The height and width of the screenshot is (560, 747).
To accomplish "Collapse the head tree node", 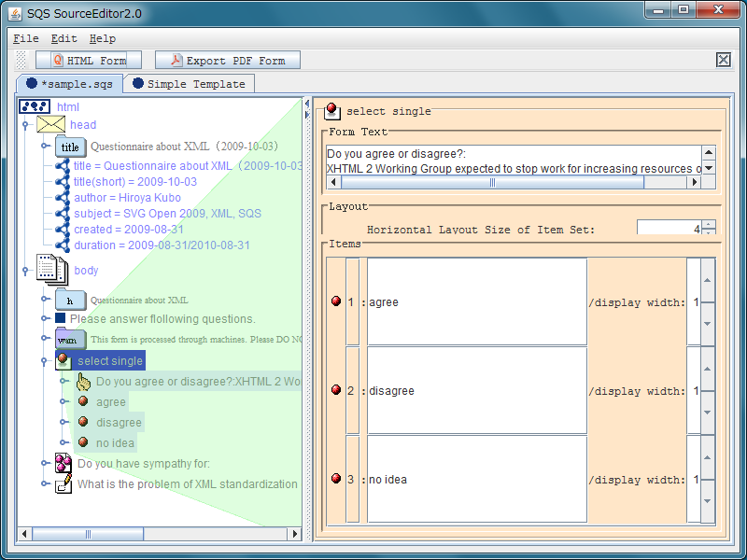I will point(26,125).
